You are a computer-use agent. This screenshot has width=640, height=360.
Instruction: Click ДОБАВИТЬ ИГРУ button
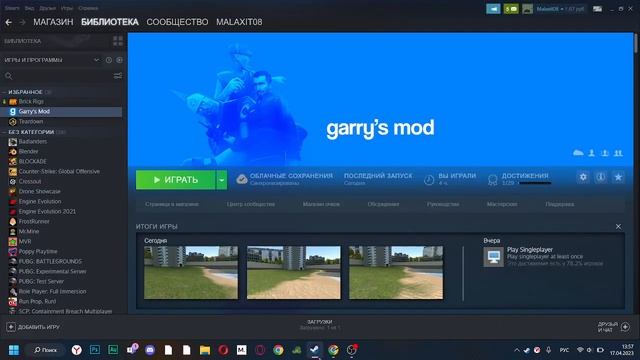point(33,327)
